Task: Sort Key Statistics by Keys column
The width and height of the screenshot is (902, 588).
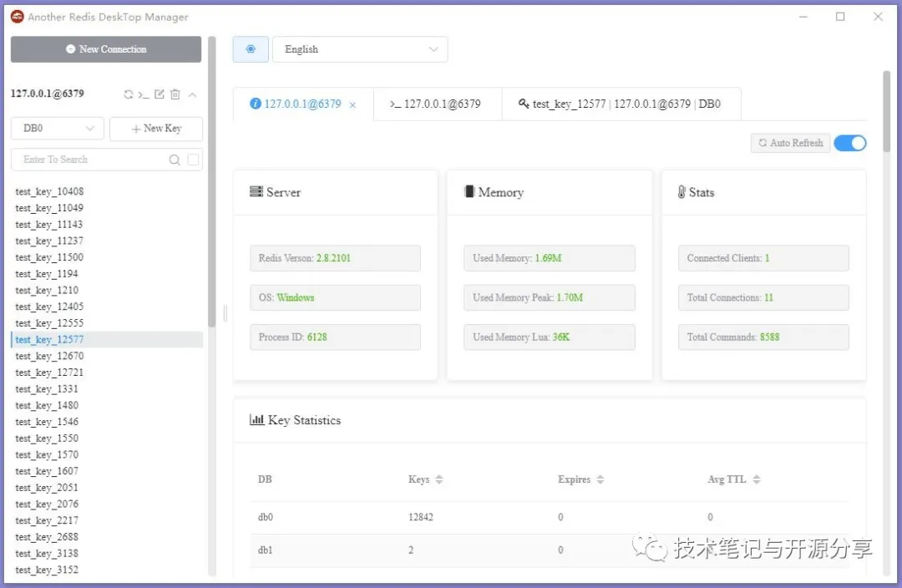Action: coord(439,479)
